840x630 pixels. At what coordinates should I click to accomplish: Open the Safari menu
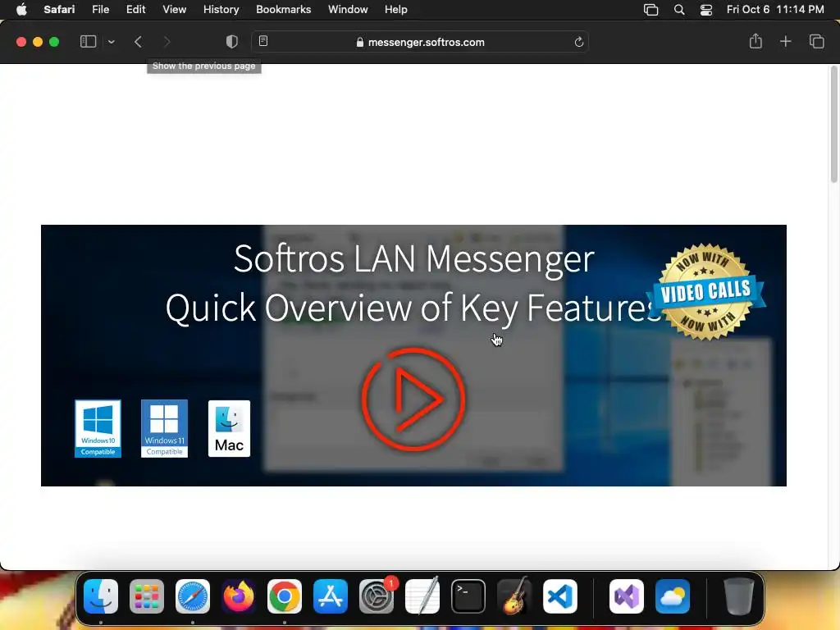tap(59, 9)
